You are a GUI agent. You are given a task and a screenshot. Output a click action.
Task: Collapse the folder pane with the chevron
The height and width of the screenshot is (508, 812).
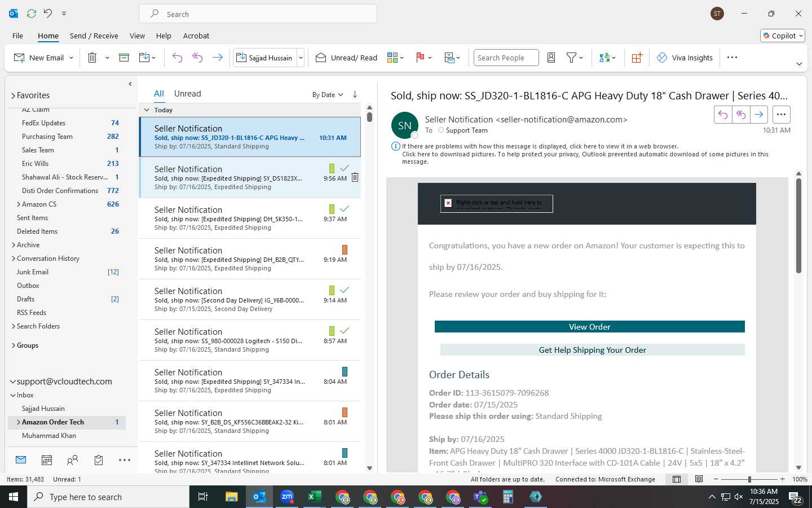point(130,84)
